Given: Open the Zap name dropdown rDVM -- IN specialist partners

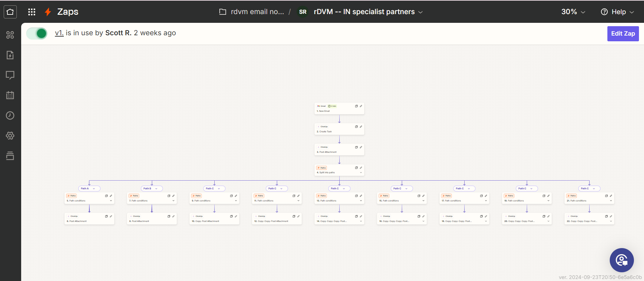Looking at the screenshot, I should pos(368,12).
